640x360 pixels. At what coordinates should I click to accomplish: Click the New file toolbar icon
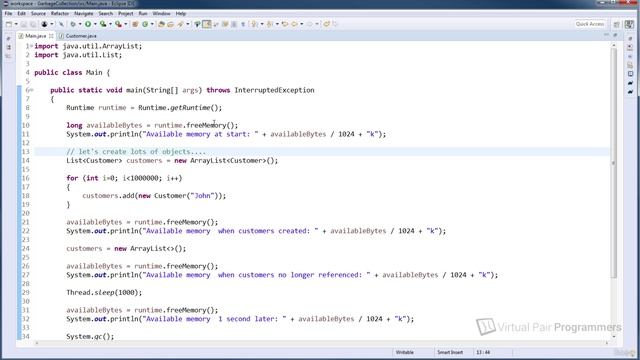9,24
